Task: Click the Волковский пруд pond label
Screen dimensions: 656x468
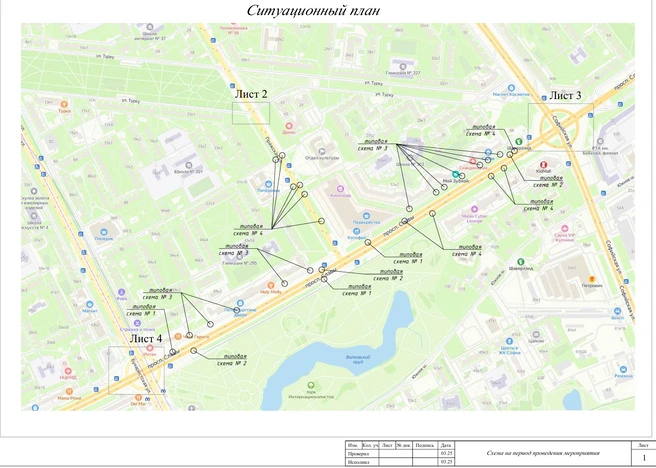Action: tap(358, 359)
